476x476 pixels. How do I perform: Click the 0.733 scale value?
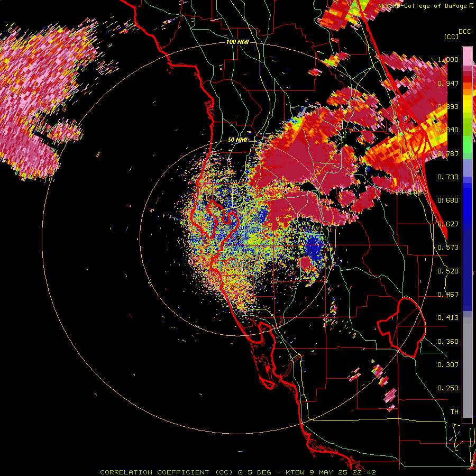tap(448, 177)
